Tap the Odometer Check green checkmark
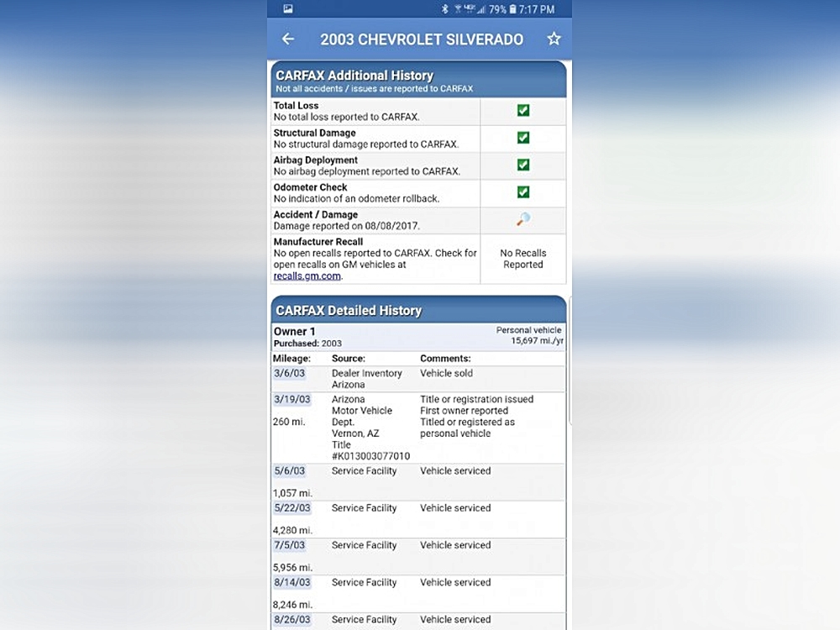Screen dimensions: 840x630 523,192
